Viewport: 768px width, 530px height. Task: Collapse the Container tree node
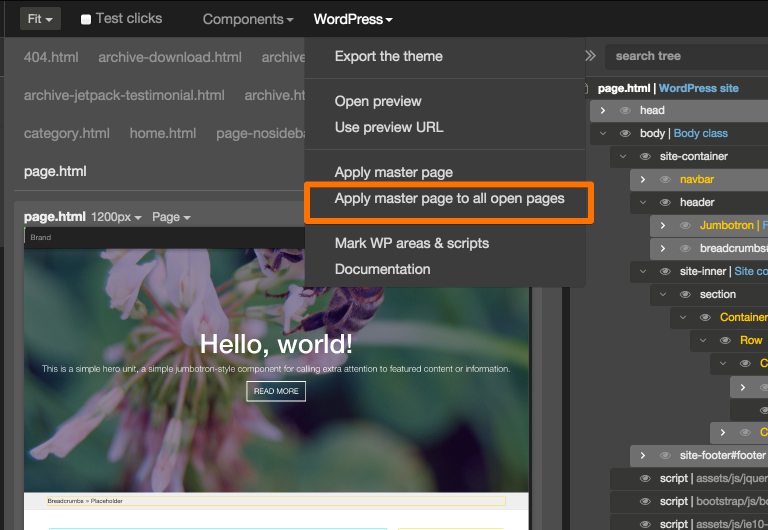point(683,317)
